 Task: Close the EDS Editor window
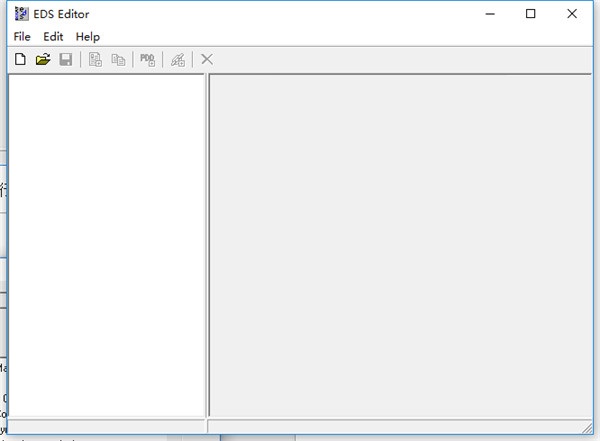(x=575, y=14)
